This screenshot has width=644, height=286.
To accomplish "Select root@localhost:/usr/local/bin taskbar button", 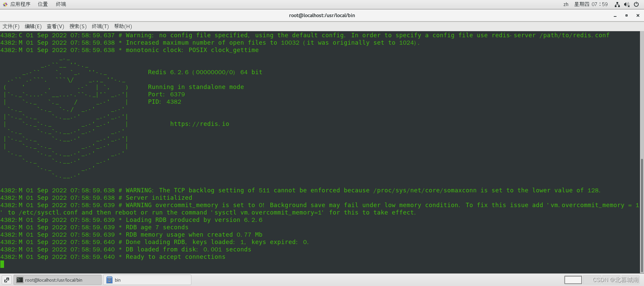I will coord(57,280).
